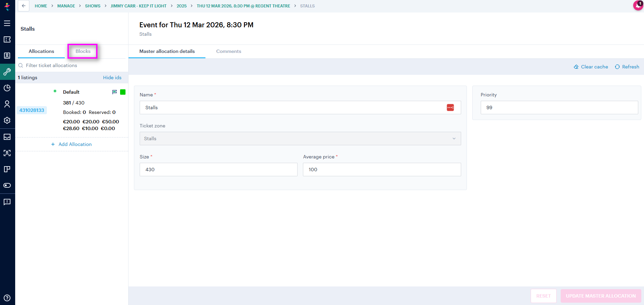Image resolution: width=644 pixels, height=305 pixels.
Task: Open the Thu 12 Mar 2026 Regent Theatre breadcrumb
Action: point(243,6)
